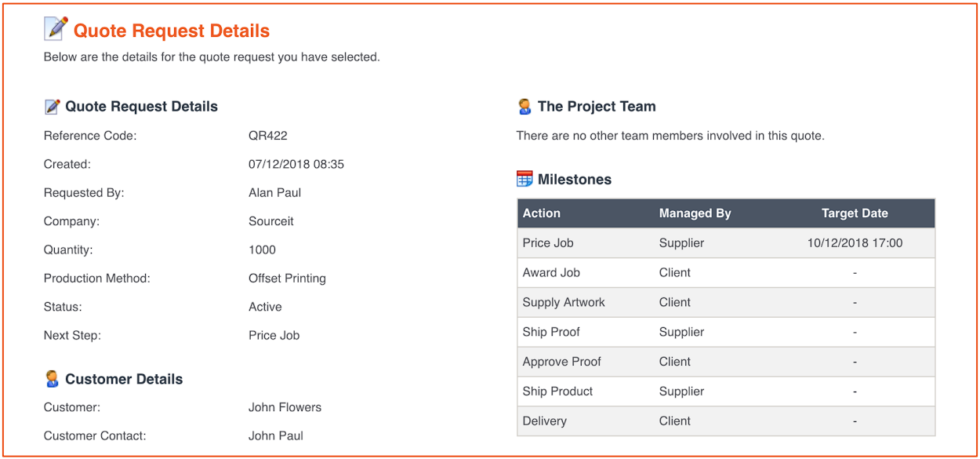The height and width of the screenshot is (459, 980).
Task: Click the large pencil icon beside page title
Action: coord(56,29)
